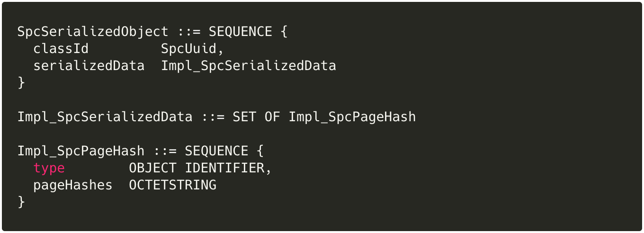Click SEQUENCE keyword in the Impl_SpcPageHash definition

point(216,151)
